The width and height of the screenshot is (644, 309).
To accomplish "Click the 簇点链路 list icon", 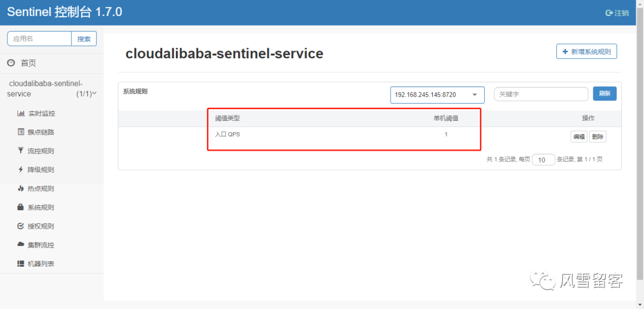I will pyautogui.click(x=21, y=132).
